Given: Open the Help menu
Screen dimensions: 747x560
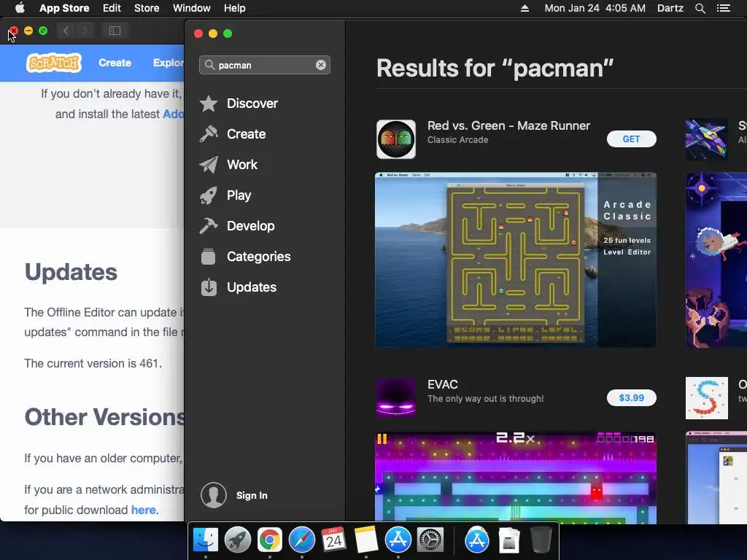Looking at the screenshot, I should tap(235, 8).
